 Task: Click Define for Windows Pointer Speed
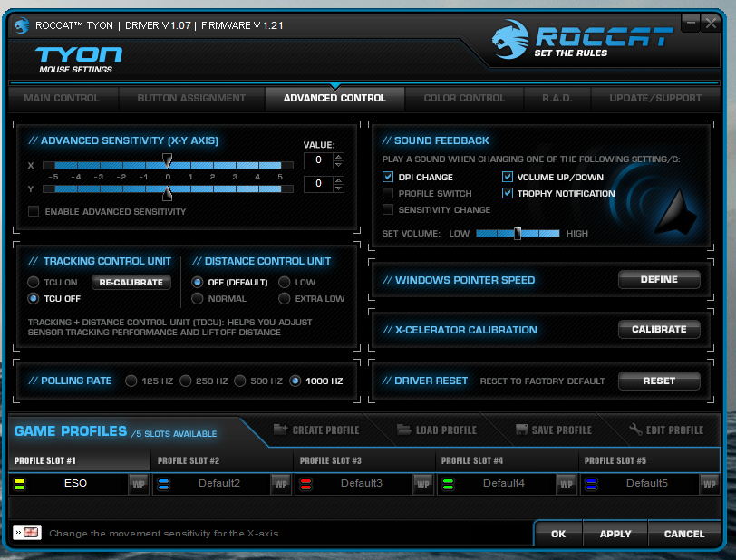pyautogui.click(x=659, y=279)
